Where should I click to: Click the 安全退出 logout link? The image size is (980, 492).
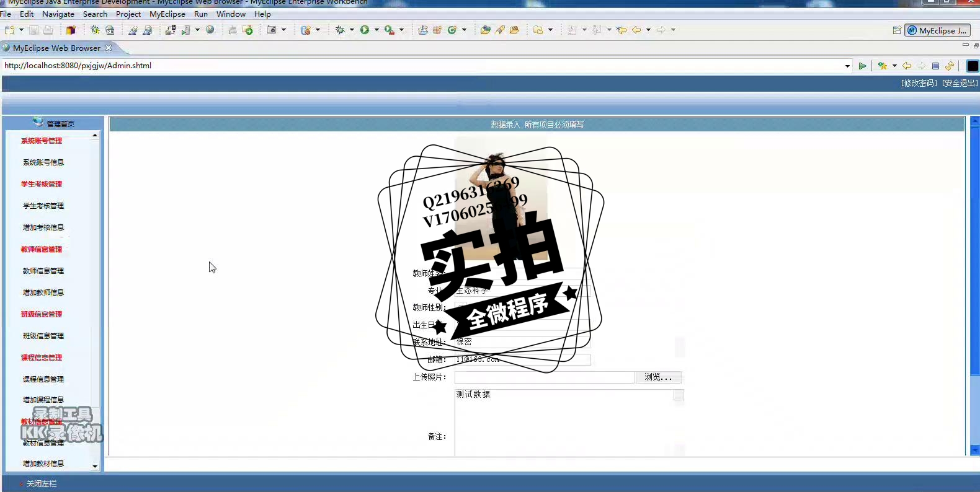click(x=960, y=83)
